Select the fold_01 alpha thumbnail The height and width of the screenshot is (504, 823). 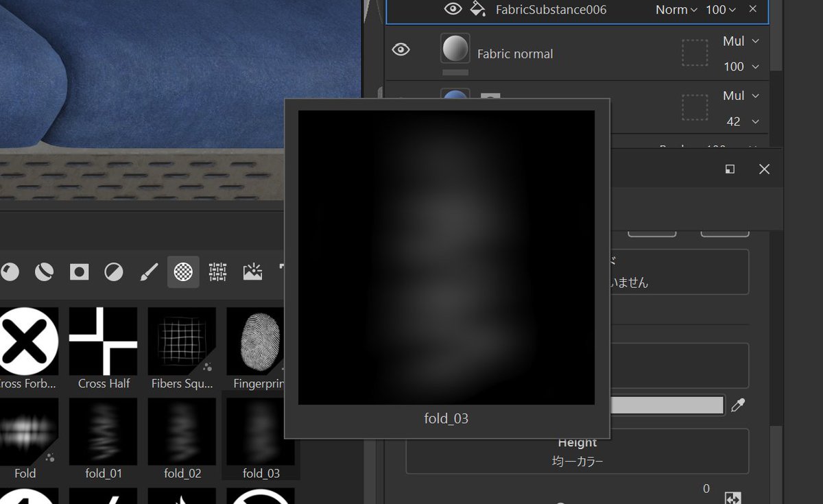[x=104, y=431]
